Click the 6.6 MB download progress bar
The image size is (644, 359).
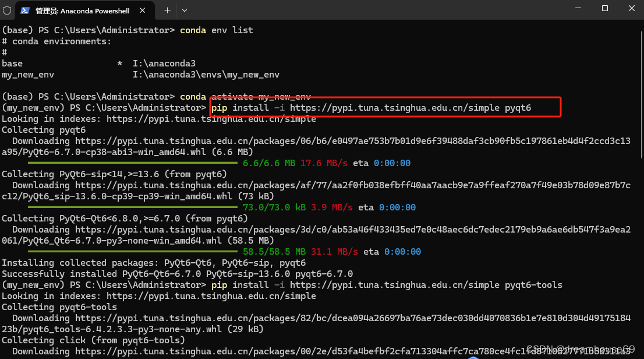(133, 163)
